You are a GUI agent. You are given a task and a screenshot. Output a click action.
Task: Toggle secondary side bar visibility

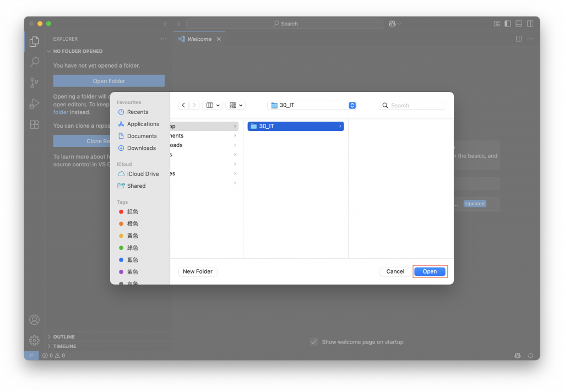coord(530,24)
